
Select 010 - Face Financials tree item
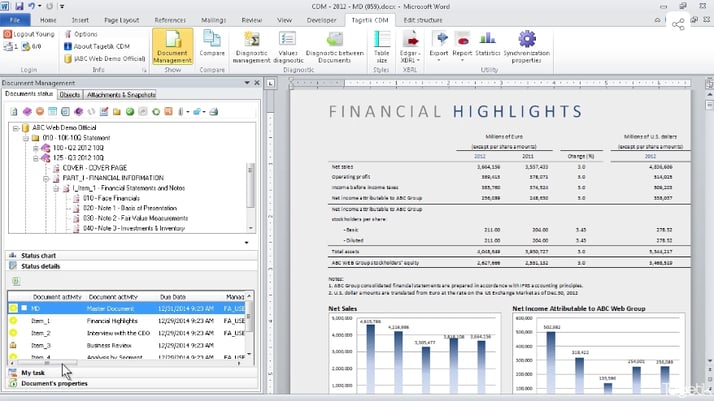(111, 198)
